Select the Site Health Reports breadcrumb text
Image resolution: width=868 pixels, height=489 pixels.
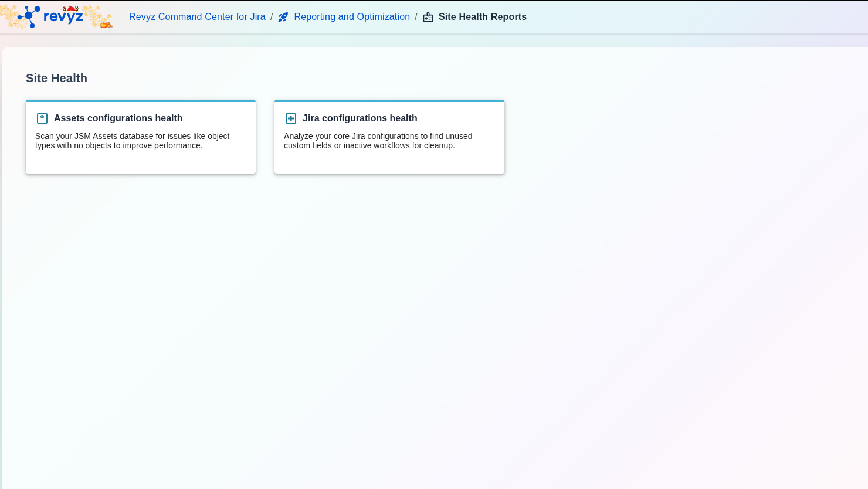(x=482, y=17)
